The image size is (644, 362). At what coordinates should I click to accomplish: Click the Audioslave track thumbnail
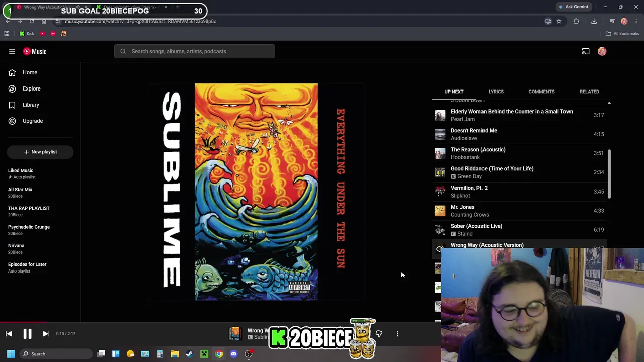coord(440,134)
